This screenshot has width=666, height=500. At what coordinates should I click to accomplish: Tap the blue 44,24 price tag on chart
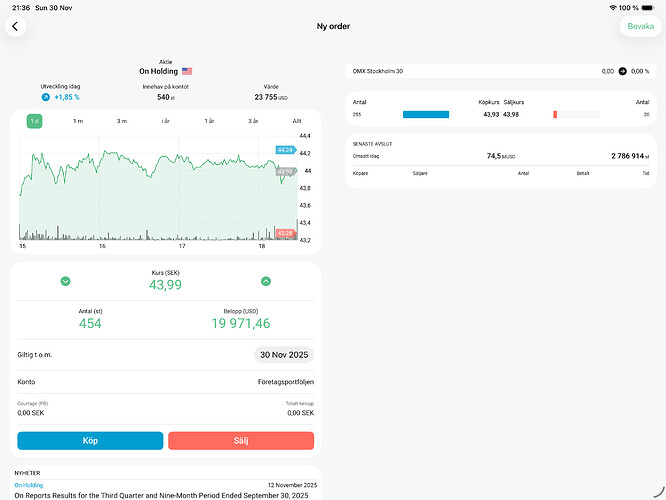(285, 150)
